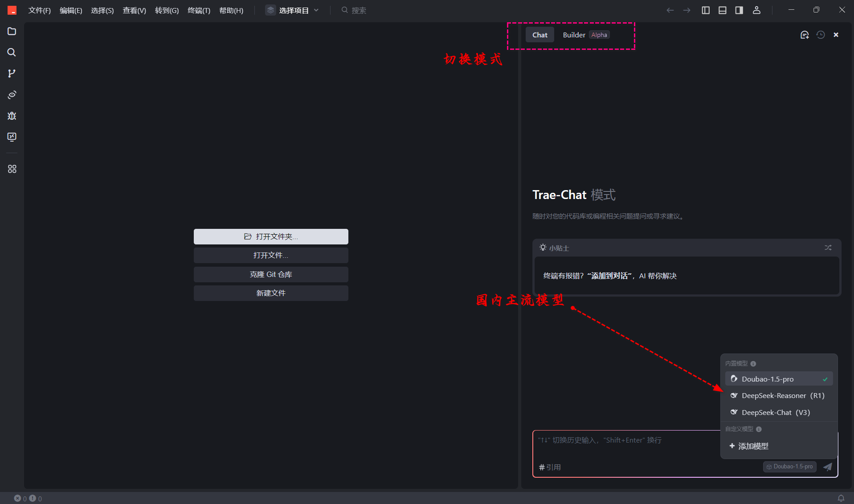This screenshot has height=504, width=854.
Task: Toggle the right AI sidebar layout icon
Action: click(739, 10)
